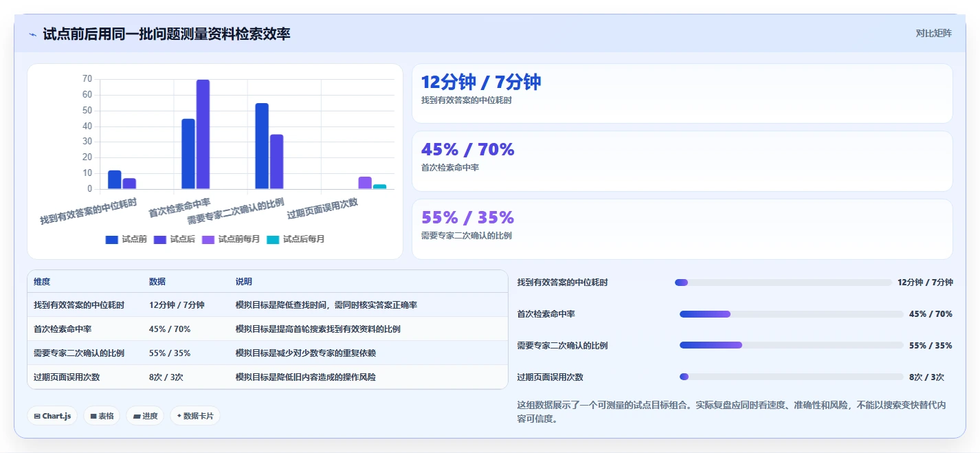Click the 对比矩阵 label in header
This screenshot has width=980, height=453.
933,34
